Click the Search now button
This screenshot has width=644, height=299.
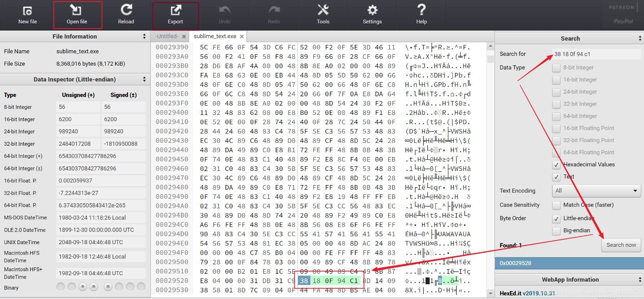coord(621,245)
